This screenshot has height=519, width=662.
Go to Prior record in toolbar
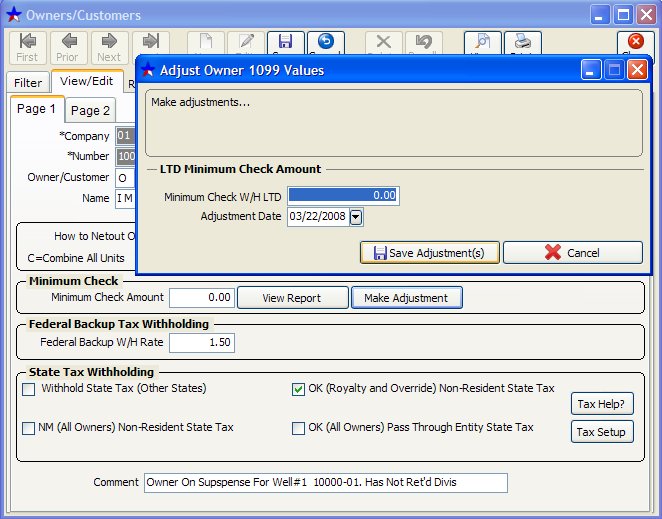click(68, 47)
